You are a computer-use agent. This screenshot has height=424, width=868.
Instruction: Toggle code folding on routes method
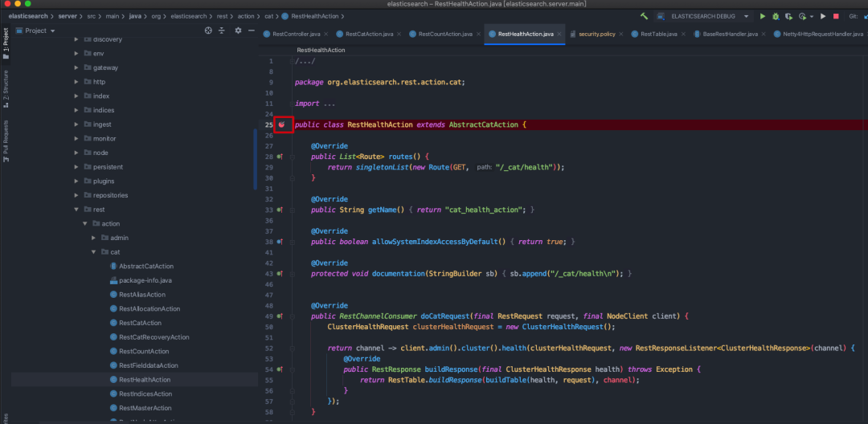coord(293,157)
